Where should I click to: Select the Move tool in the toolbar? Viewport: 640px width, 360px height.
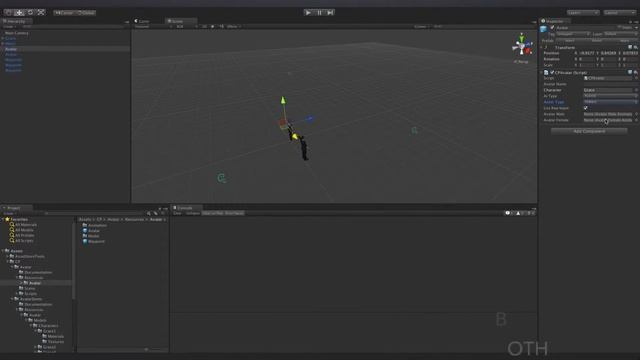19,12
